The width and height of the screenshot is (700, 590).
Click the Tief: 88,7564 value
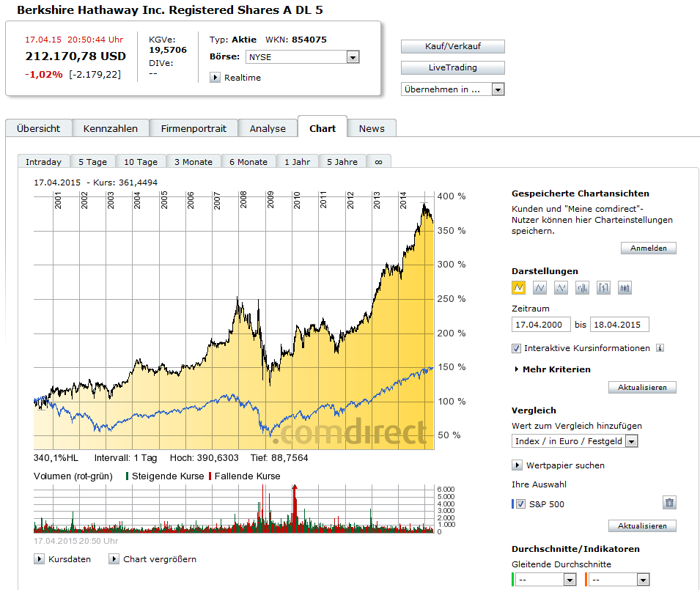tap(279, 457)
